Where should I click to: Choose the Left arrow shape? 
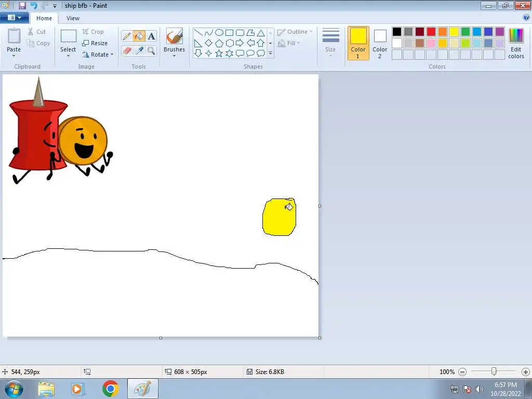250,43
